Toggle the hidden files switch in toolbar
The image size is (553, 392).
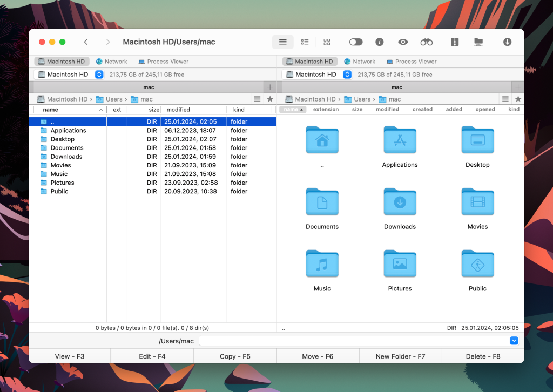pyautogui.click(x=356, y=42)
